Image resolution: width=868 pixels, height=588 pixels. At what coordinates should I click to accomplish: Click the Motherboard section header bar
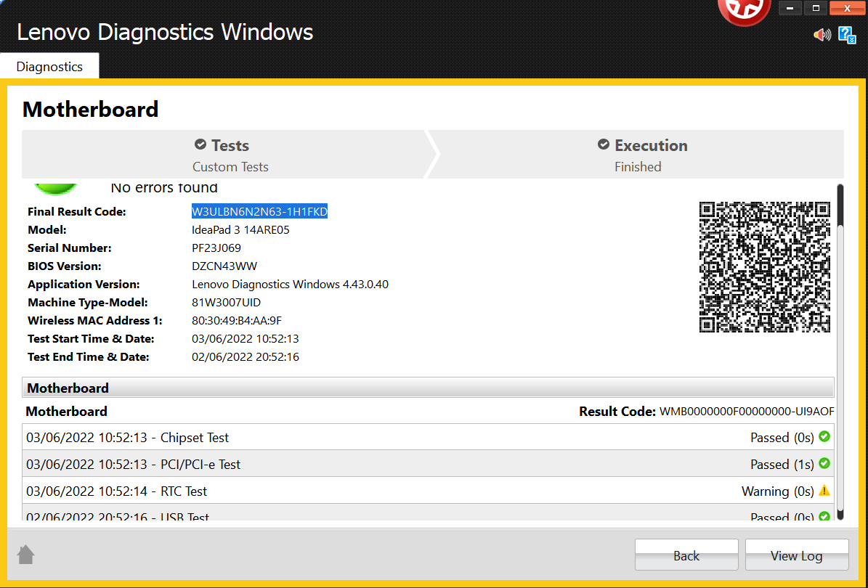click(x=428, y=388)
